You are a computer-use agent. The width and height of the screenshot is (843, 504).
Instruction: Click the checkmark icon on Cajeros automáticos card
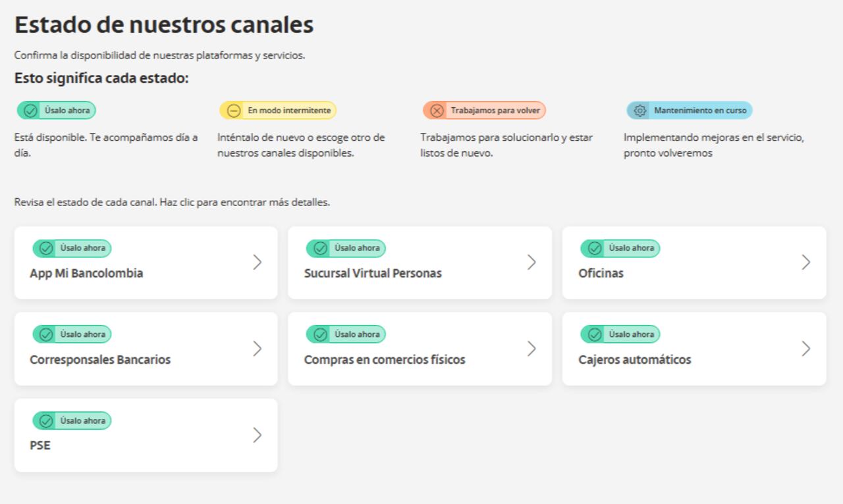tap(594, 335)
